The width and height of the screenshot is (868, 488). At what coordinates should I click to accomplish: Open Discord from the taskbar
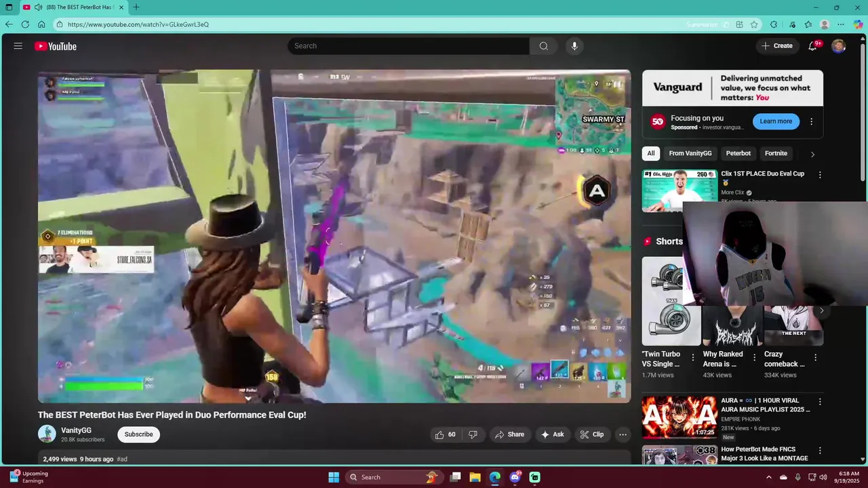coord(515,477)
